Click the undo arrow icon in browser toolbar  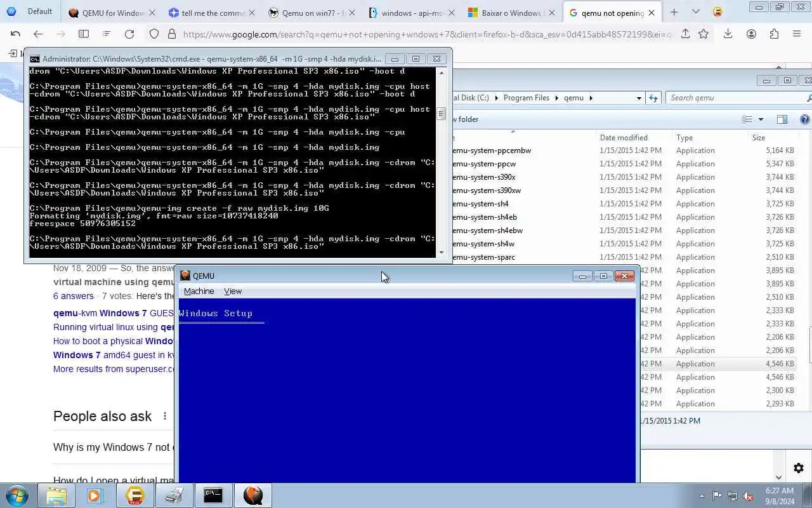click(x=16, y=34)
